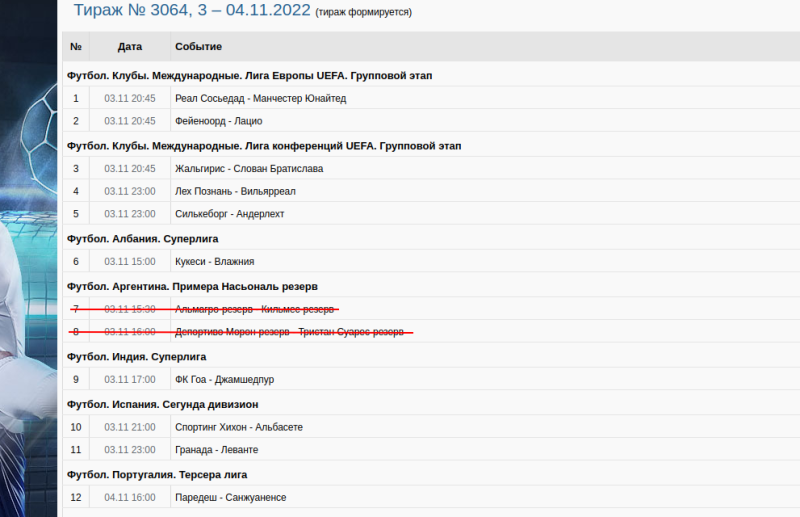Click the football banner image on left
The height and width of the screenshot is (517, 800).
(x=27, y=250)
